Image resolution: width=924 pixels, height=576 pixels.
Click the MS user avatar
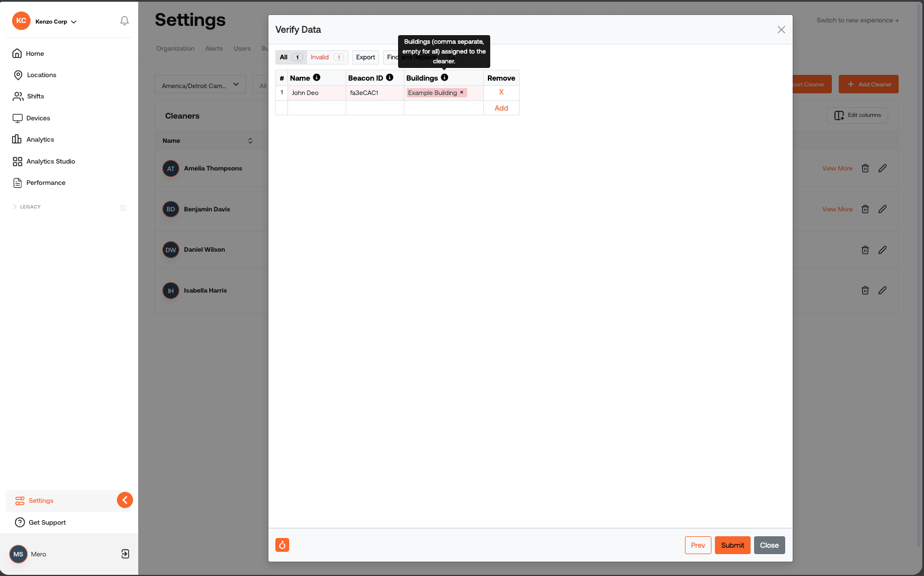pyautogui.click(x=18, y=554)
